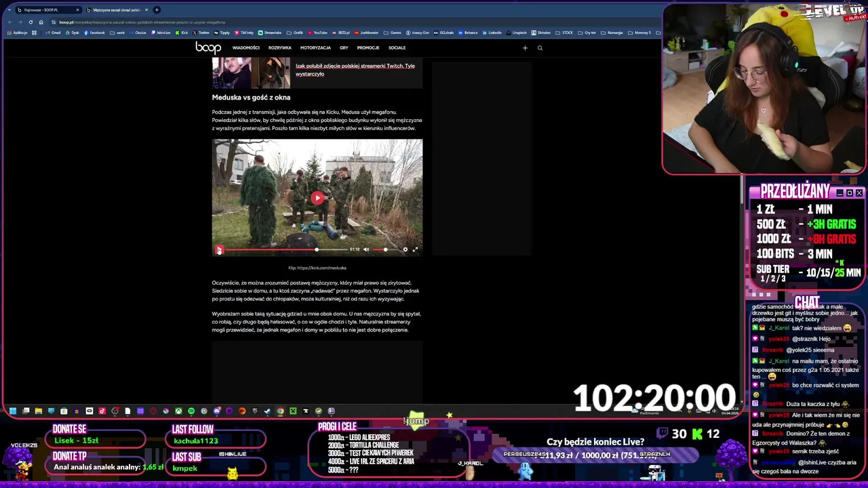Open the LinkedIn bookmark
This screenshot has height=488, width=868.
492,33
